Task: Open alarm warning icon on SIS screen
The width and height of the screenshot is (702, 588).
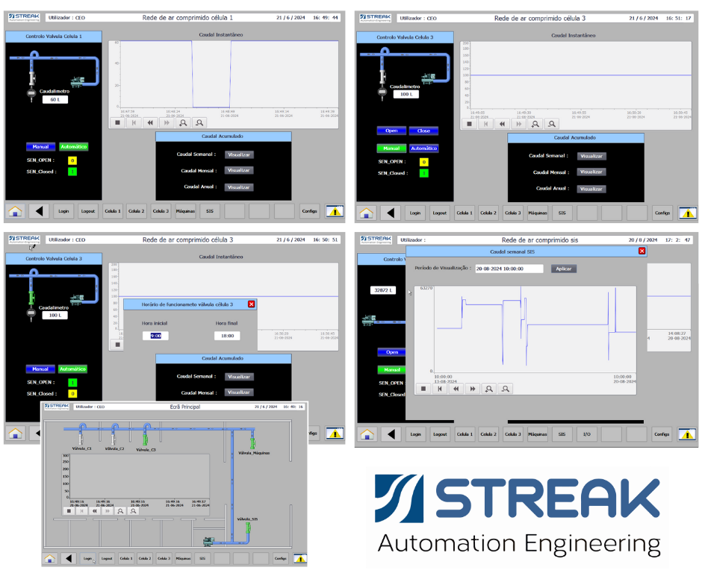Action: [687, 434]
